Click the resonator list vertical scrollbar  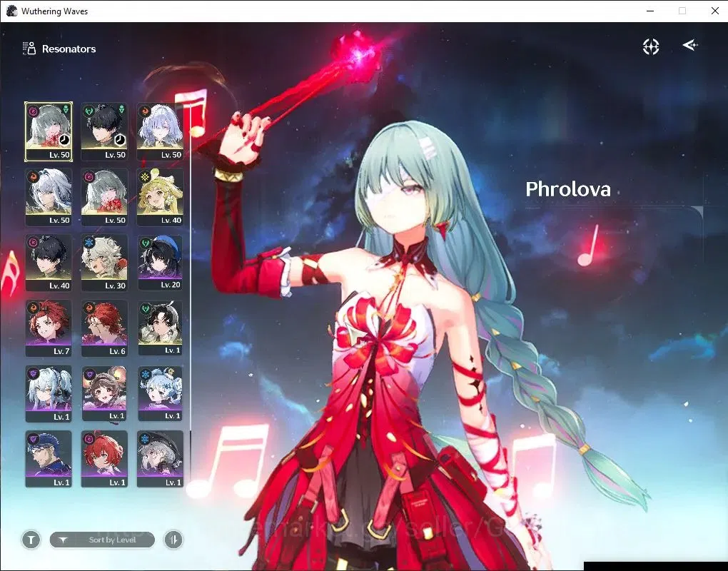click(x=190, y=295)
